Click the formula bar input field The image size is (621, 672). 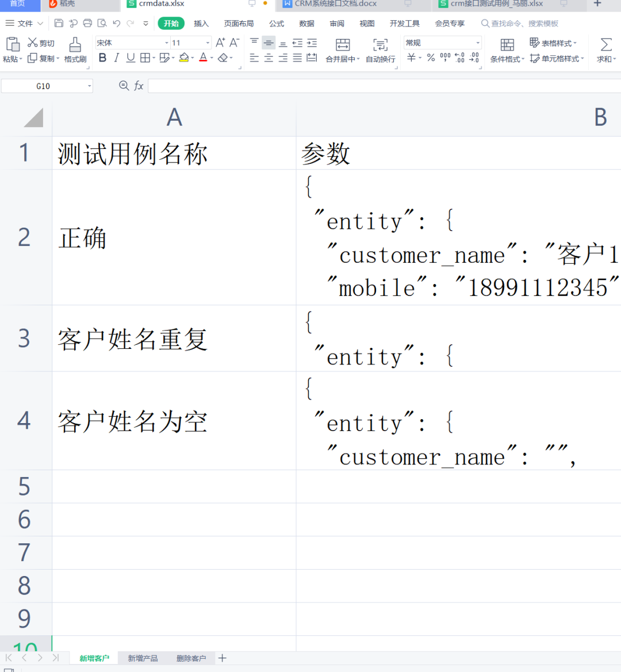tap(385, 86)
